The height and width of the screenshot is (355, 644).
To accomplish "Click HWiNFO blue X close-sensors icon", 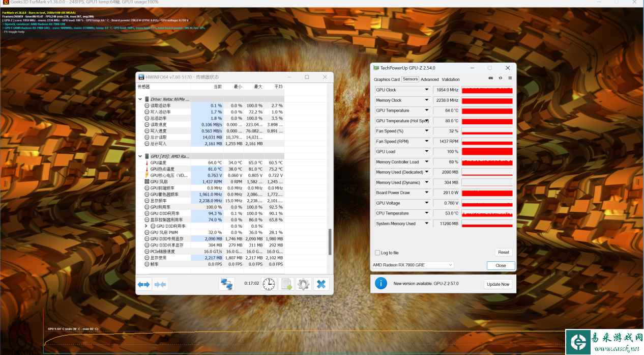I will click(321, 284).
